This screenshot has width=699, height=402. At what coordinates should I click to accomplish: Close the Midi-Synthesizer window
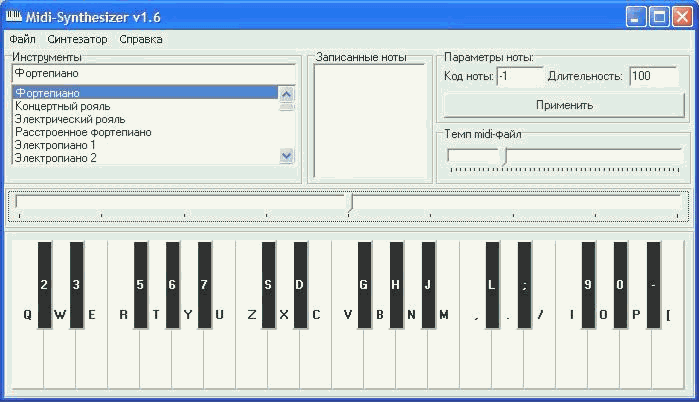coord(682,17)
